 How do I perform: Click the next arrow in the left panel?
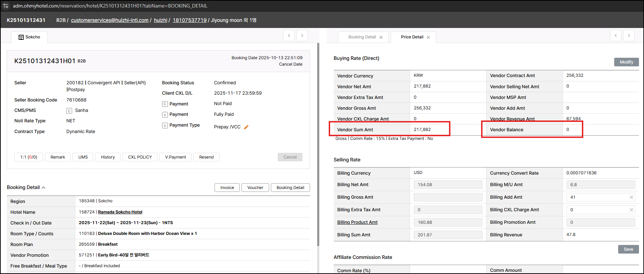[302, 36]
